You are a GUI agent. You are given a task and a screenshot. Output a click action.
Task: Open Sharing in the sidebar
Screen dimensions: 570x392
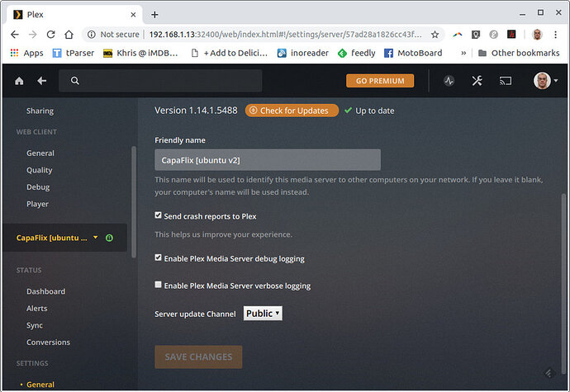point(40,111)
